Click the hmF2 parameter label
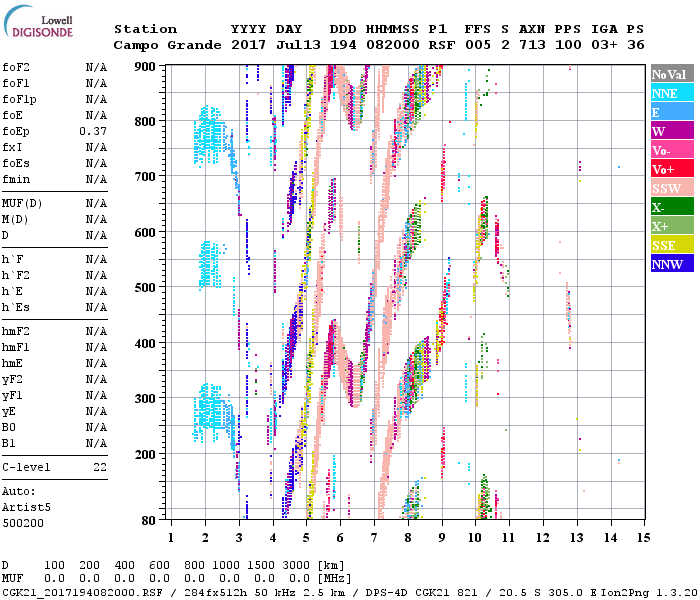Viewport: 700px width, 600px height. click(16, 331)
